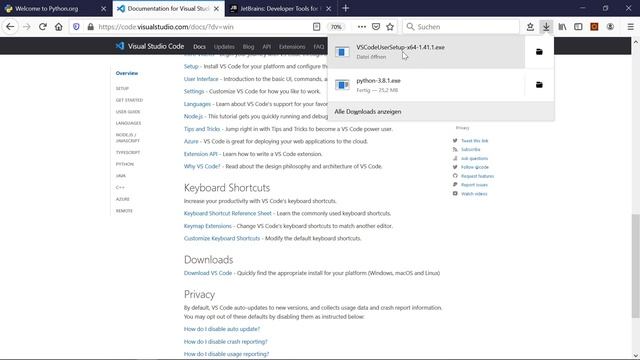Screen dimensions: 640x360
Task: Open downloaded python-3.8.1.exe entry
Action: [x=427, y=85]
